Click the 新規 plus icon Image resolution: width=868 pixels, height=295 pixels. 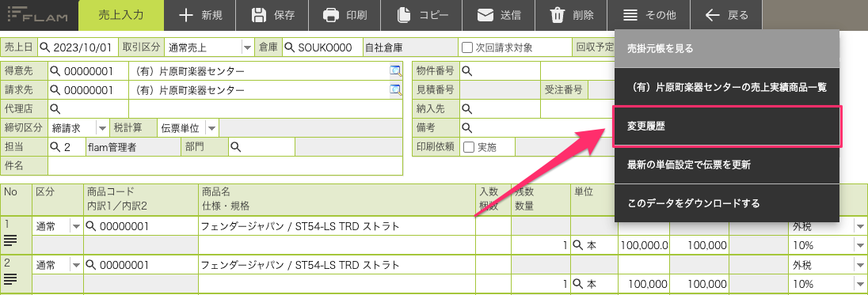[187, 16]
